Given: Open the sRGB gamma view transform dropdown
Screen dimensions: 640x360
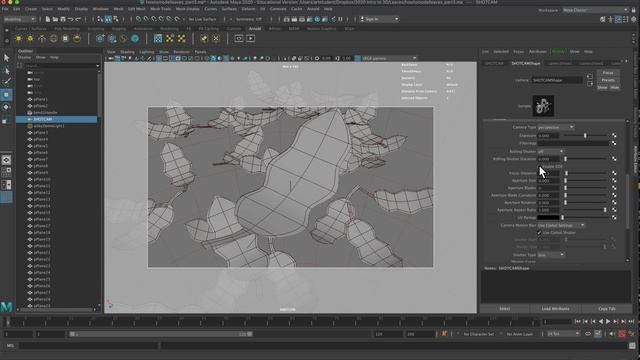Looking at the screenshot, I should (x=389, y=58).
